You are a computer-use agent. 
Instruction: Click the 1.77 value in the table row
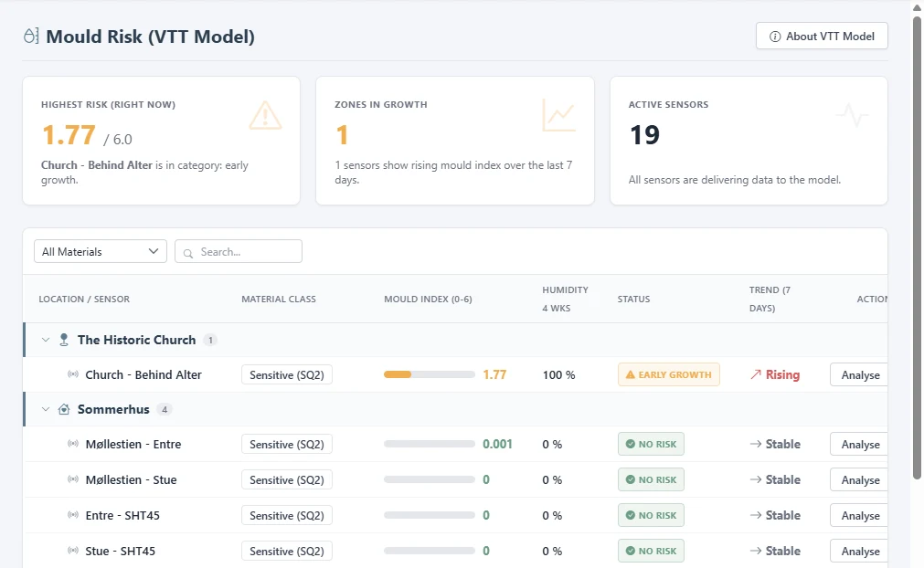click(494, 374)
